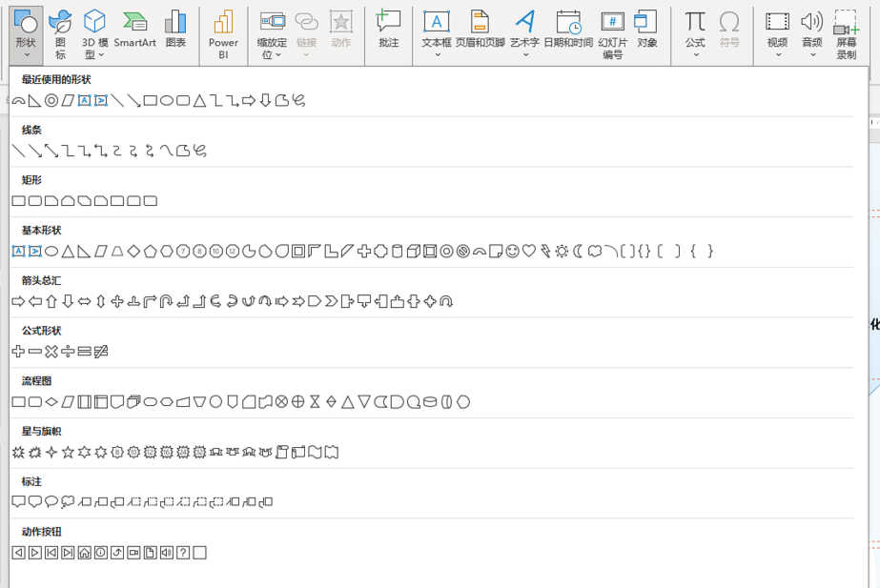Pick the blank custom action button
This screenshot has height=588, width=880.
click(x=200, y=553)
